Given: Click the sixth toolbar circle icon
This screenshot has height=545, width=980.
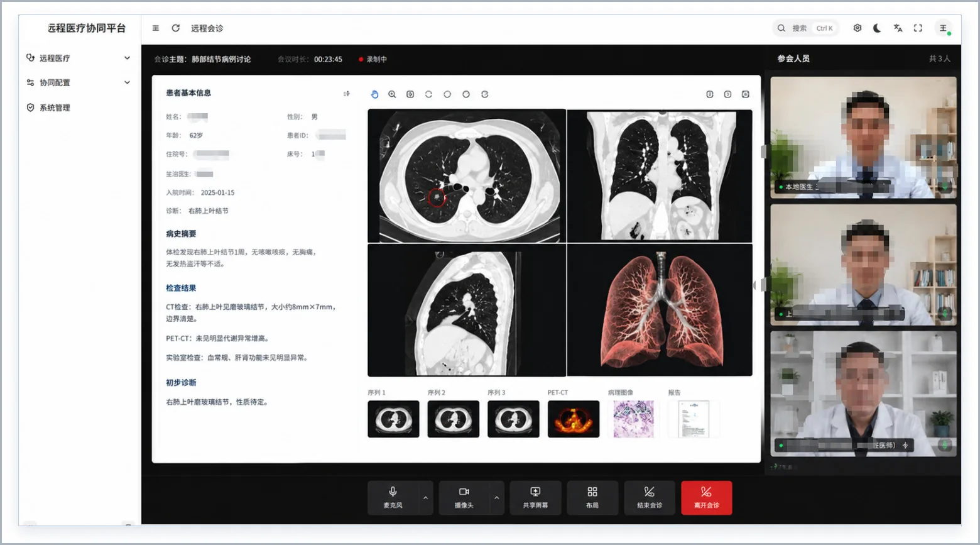Looking at the screenshot, I should (x=466, y=94).
